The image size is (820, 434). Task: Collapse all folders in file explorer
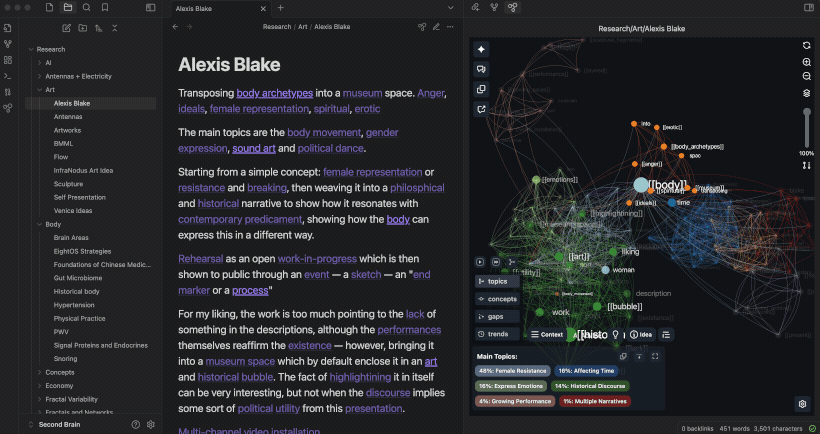click(115, 28)
